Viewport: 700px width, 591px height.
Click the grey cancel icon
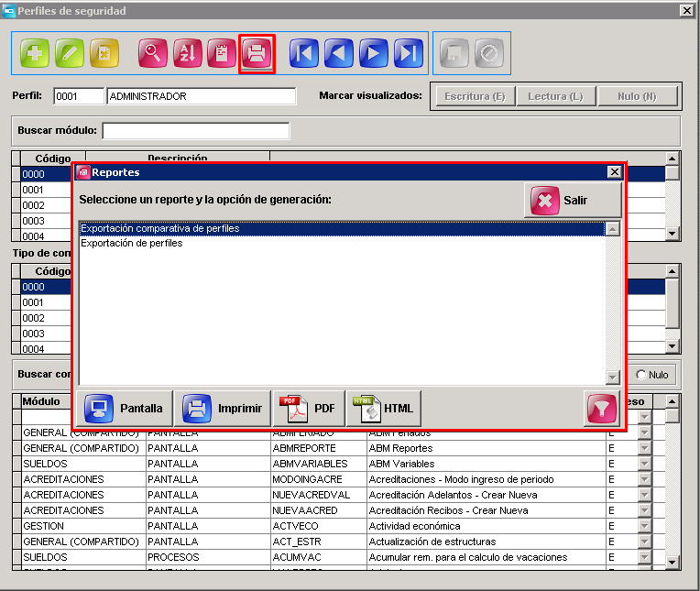coord(489,53)
